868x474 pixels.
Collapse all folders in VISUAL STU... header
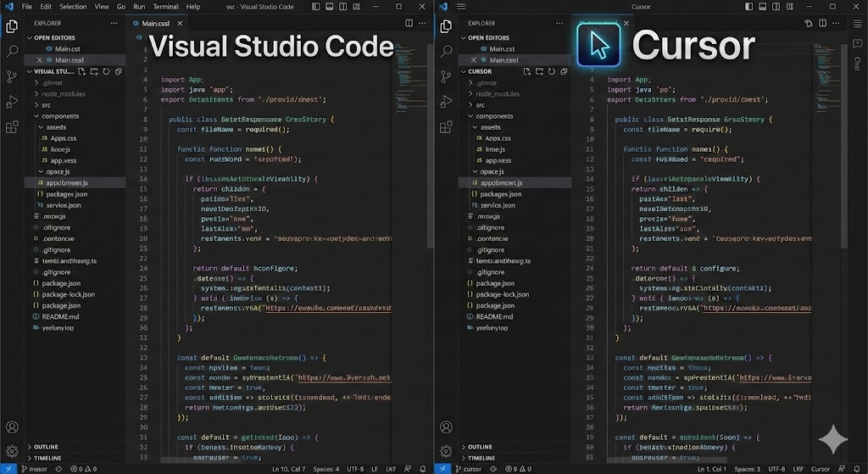pos(119,71)
